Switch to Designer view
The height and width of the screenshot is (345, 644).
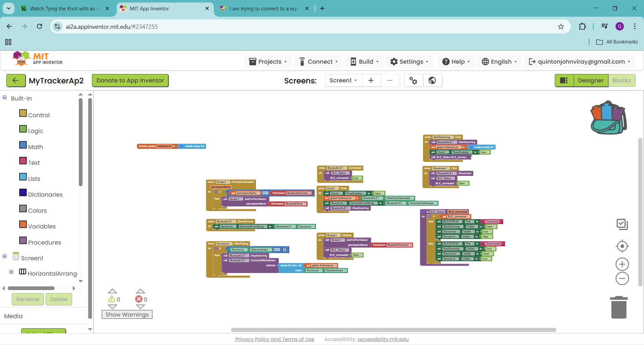pyautogui.click(x=591, y=80)
